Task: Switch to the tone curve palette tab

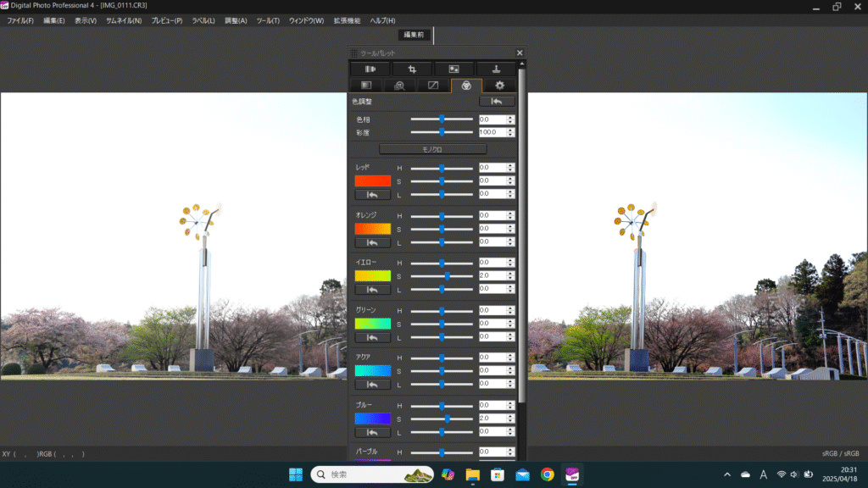Action: [432, 86]
